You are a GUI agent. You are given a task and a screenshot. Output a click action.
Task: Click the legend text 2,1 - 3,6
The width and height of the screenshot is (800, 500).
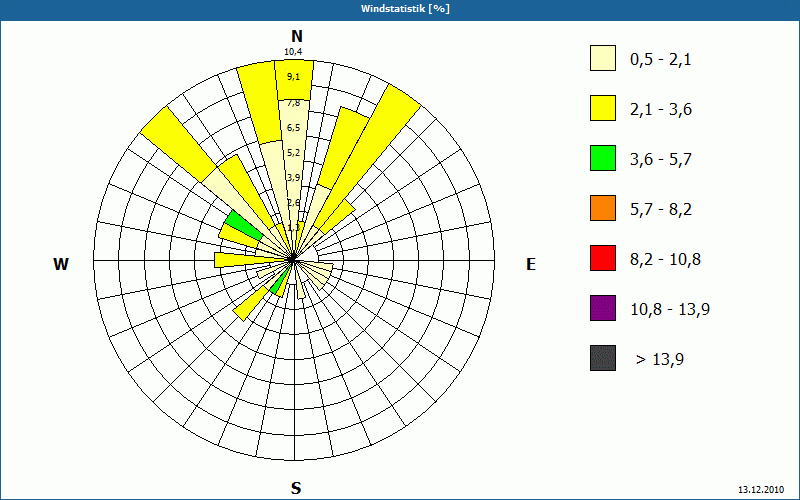pyautogui.click(x=661, y=110)
